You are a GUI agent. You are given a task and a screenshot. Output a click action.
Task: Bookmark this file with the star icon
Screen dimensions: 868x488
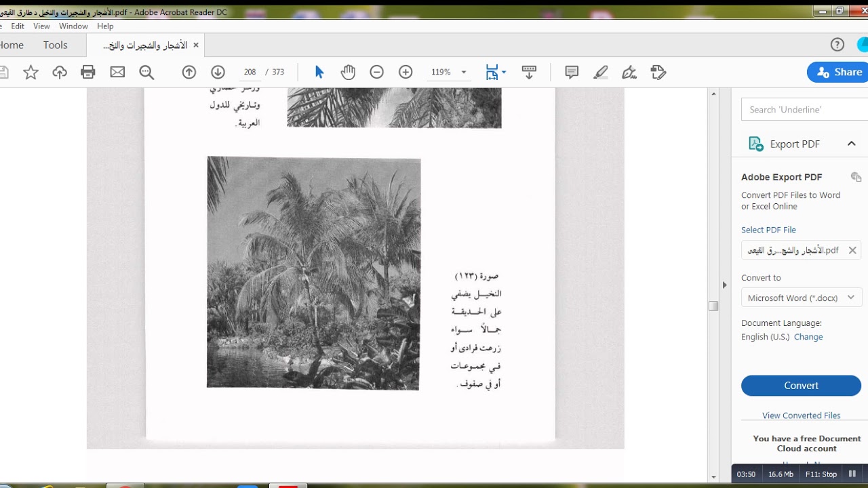coord(31,73)
